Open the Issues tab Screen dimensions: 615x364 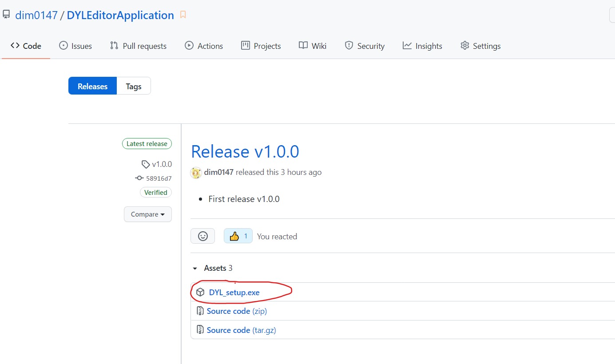coord(75,46)
